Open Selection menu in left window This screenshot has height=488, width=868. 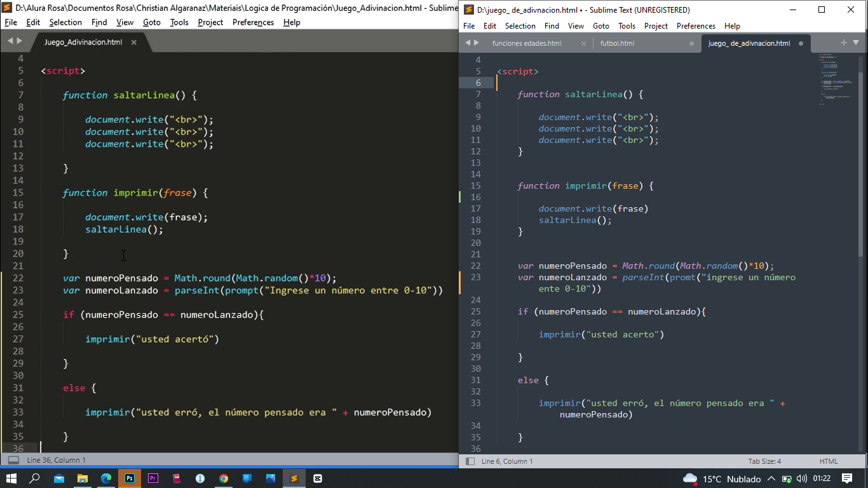[x=65, y=22]
